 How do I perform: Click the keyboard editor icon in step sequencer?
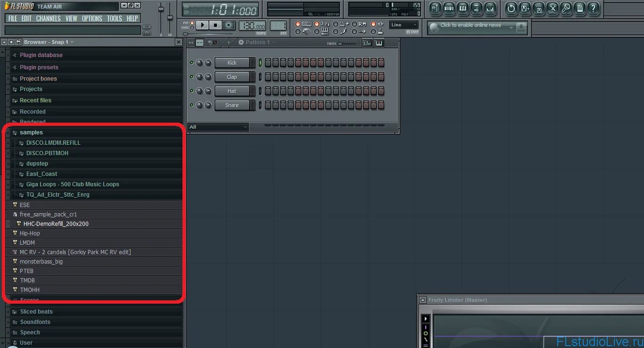(x=379, y=43)
